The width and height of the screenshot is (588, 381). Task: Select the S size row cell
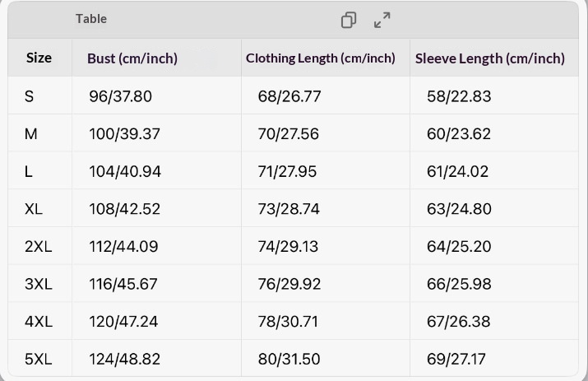coord(30,96)
